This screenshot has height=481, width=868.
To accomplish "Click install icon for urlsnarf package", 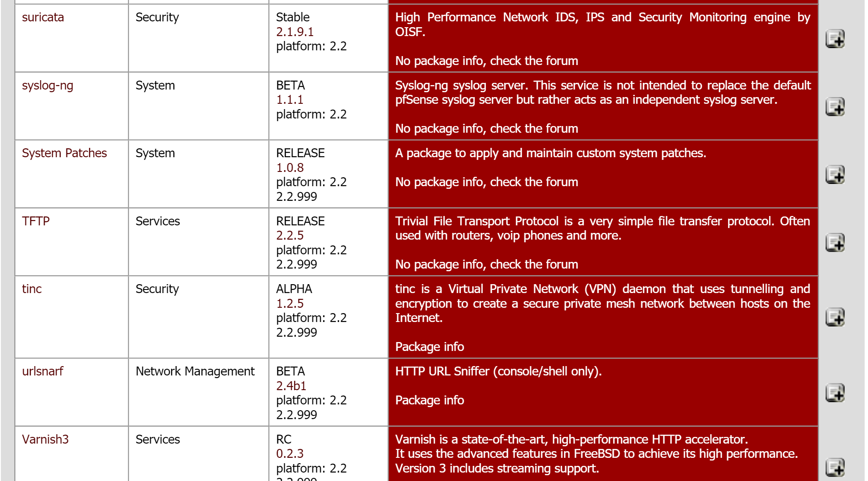I will tap(835, 393).
